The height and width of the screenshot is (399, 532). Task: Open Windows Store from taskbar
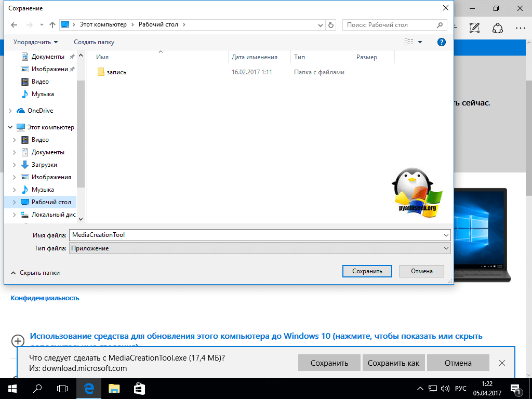(139, 389)
